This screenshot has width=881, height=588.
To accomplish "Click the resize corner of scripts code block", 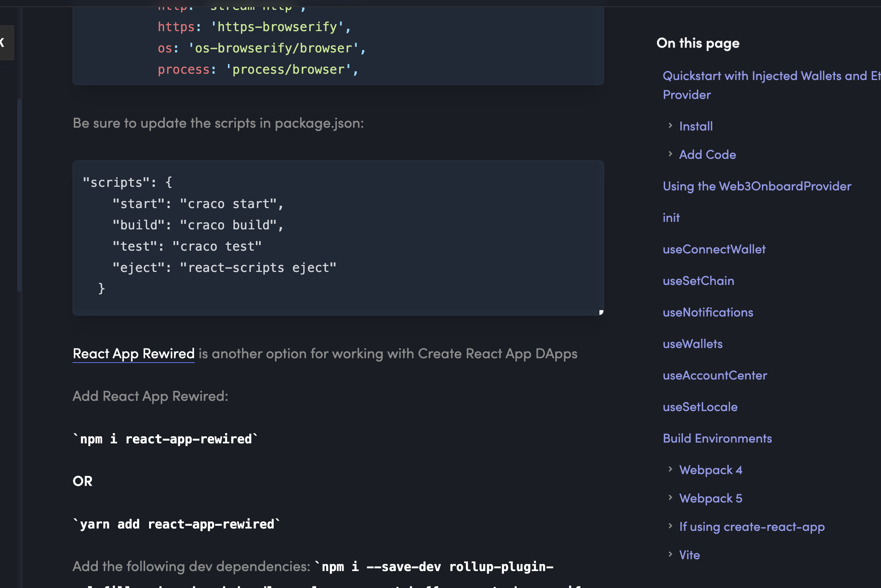I will (x=601, y=312).
